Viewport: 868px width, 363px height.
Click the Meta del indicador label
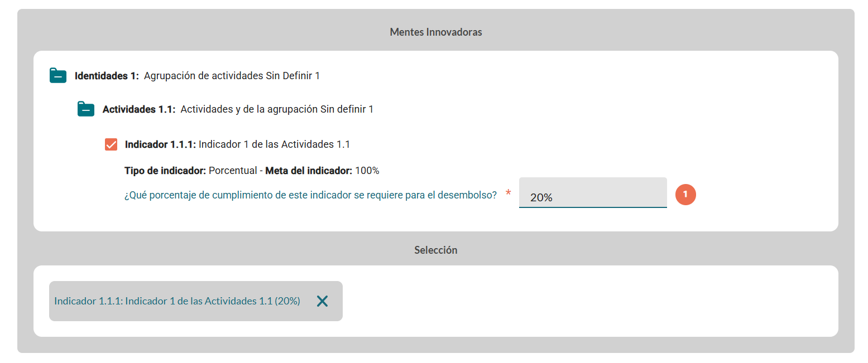308,171
